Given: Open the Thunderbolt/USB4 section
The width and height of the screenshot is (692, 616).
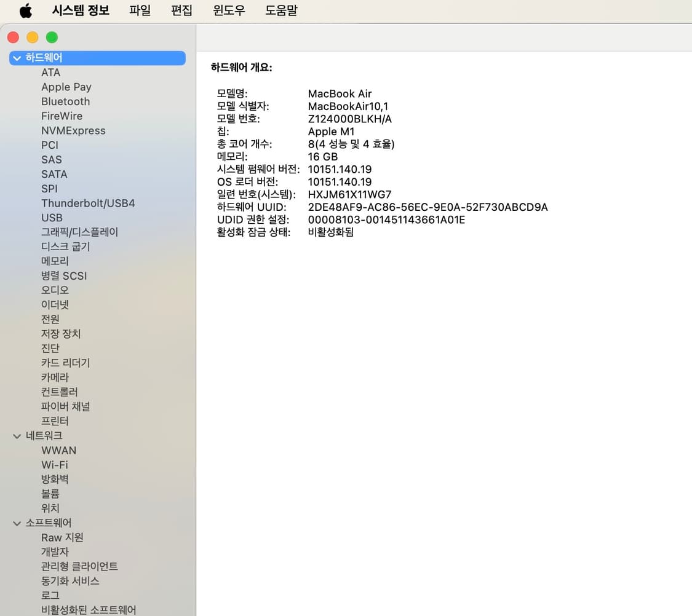Looking at the screenshot, I should (88, 203).
